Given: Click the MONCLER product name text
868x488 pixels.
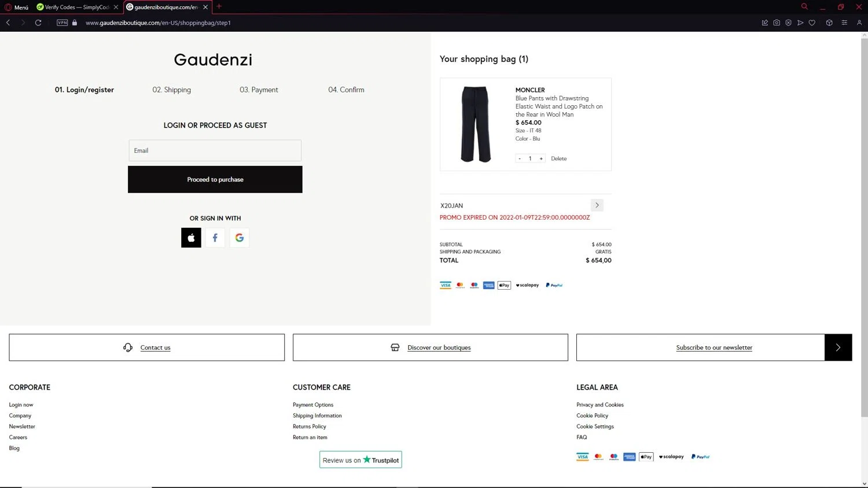Looking at the screenshot, I should pos(530,90).
